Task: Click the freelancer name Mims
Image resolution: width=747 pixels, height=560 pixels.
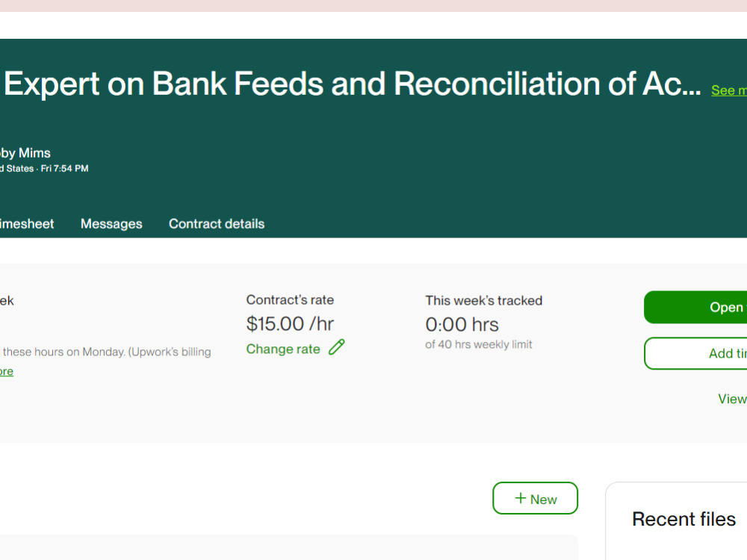Action: [x=25, y=152]
